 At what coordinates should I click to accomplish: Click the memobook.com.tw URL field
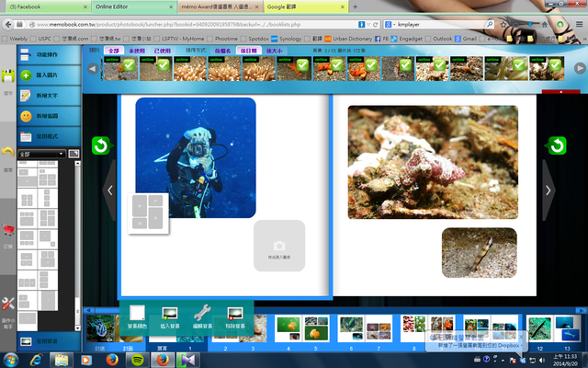[195, 25]
